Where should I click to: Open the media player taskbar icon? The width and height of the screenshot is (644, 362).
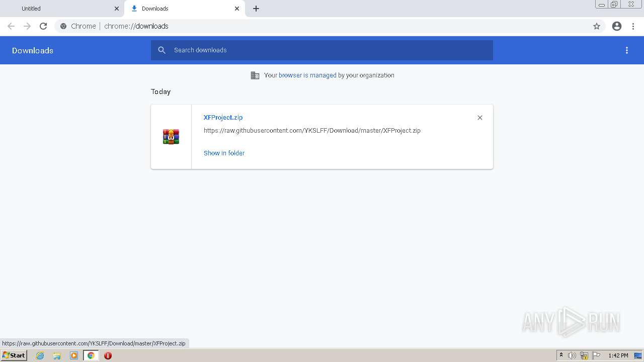(74, 355)
